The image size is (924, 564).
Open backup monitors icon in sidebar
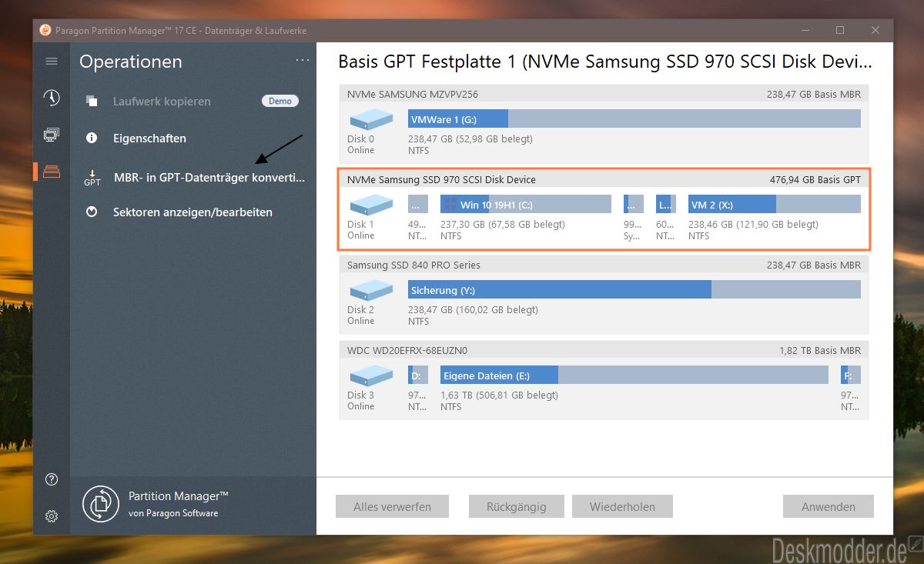coord(52,135)
